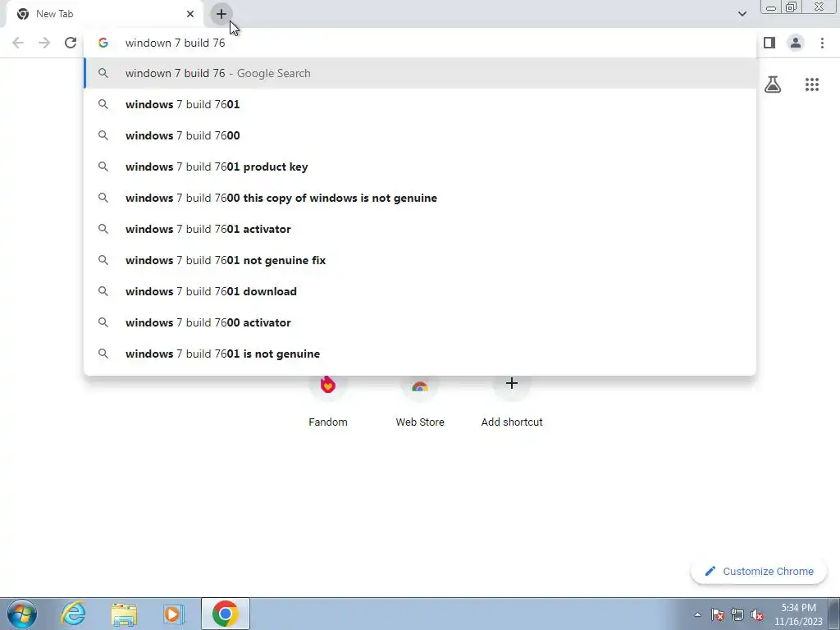Select 'windows 7 build 7600 activator'

pos(420,322)
